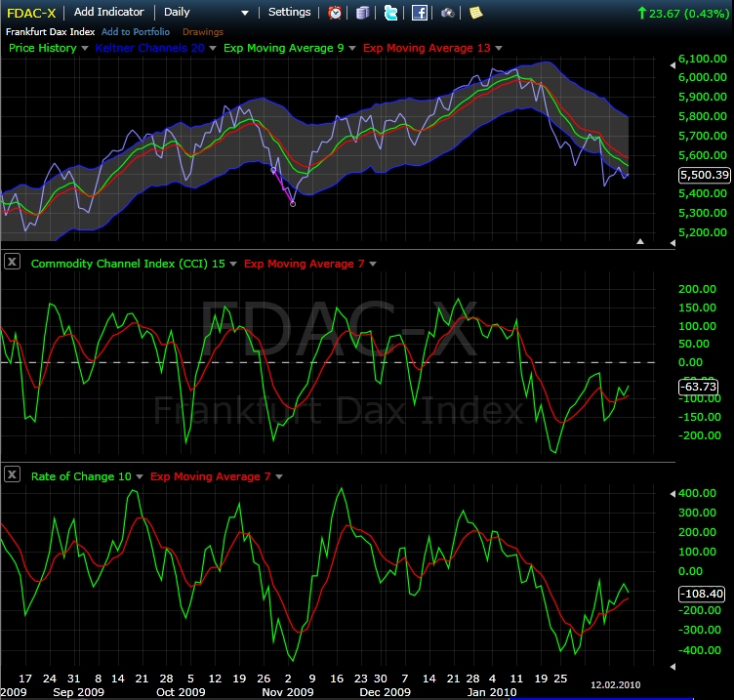Expand Exp Moving Average 9 dropdown arrow
Screen dimensions: 734x700
pyautogui.click(x=352, y=48)
